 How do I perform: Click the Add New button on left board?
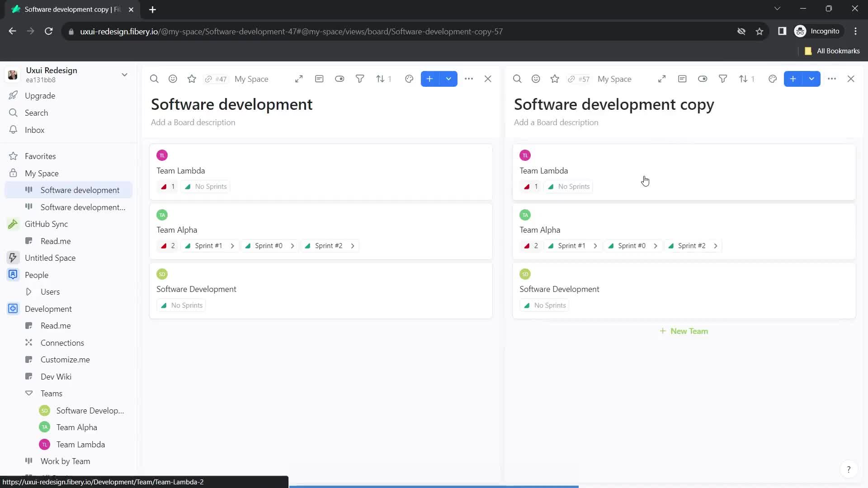point(430,79)
